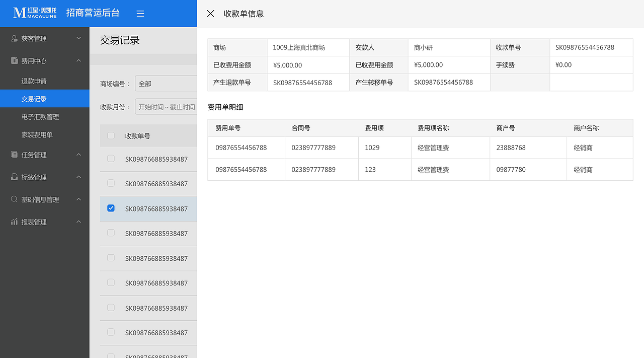Toggle the 基础信息管理 chevron arrow
The width and height of the screenshot is (644, 358).
click(x=78, y=199)
